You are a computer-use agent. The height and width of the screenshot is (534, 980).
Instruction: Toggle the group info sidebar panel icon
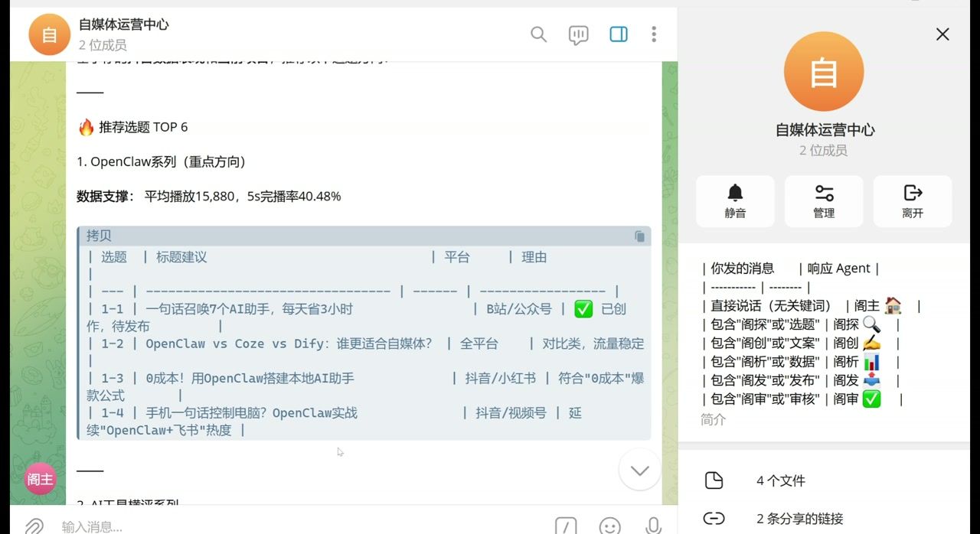(618, 34)
